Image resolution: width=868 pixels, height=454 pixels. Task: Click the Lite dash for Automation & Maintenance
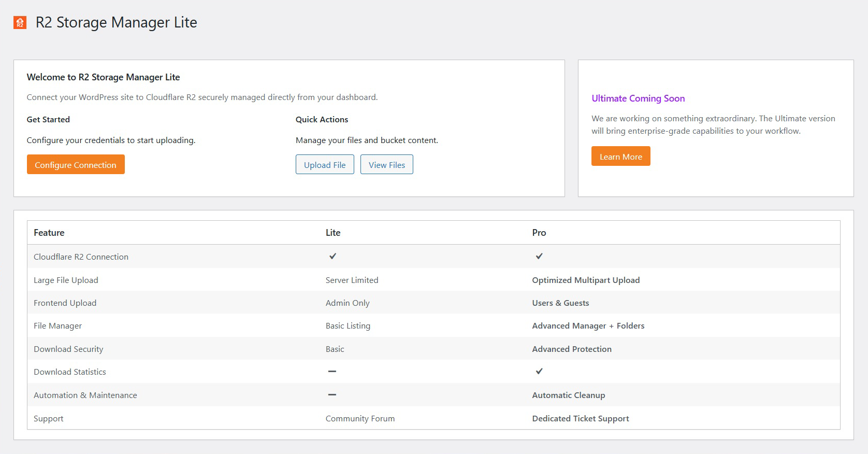332,395
